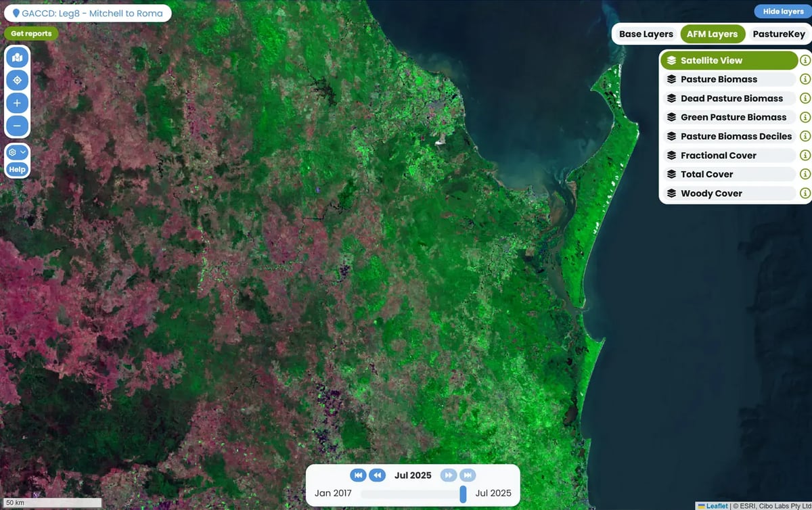Expand the settings gear dropdown

coord(17,152)
